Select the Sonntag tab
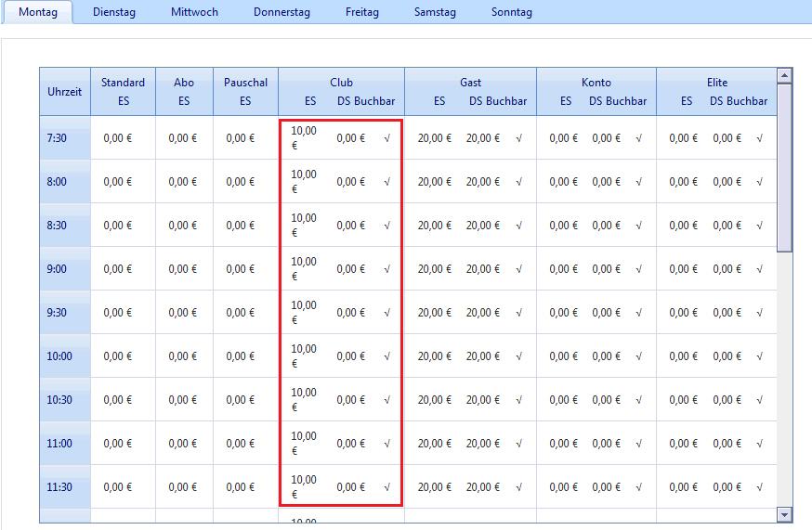Screen dimensions: 812x530 coord(512,12)
